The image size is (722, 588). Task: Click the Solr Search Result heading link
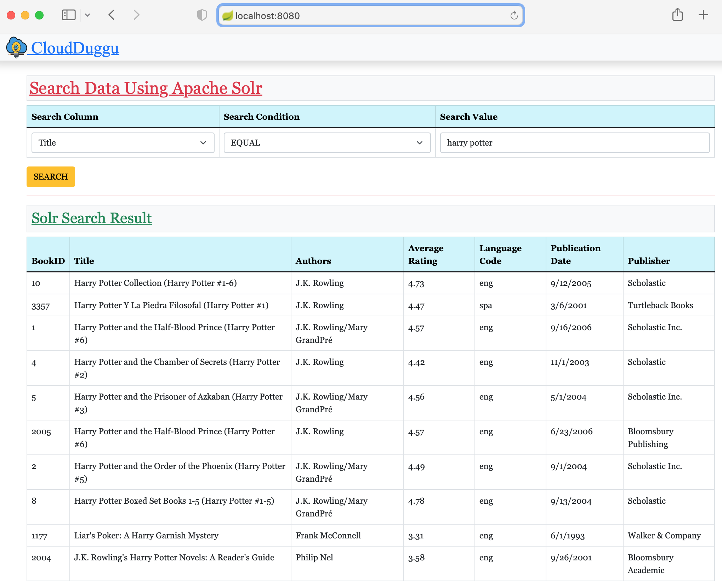pos(91,218)
